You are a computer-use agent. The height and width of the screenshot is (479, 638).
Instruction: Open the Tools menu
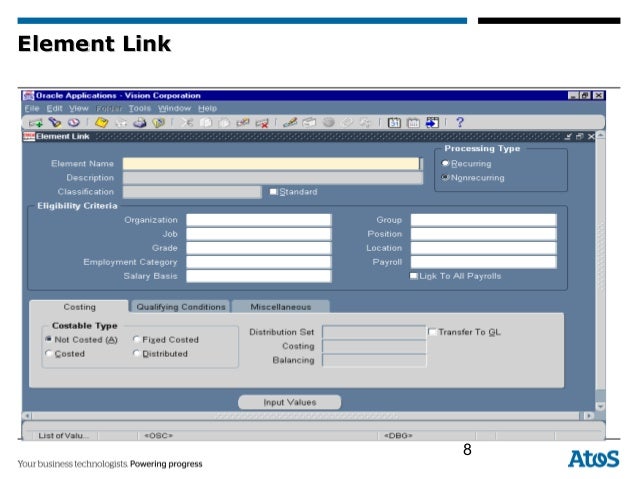tap(140, 109)
